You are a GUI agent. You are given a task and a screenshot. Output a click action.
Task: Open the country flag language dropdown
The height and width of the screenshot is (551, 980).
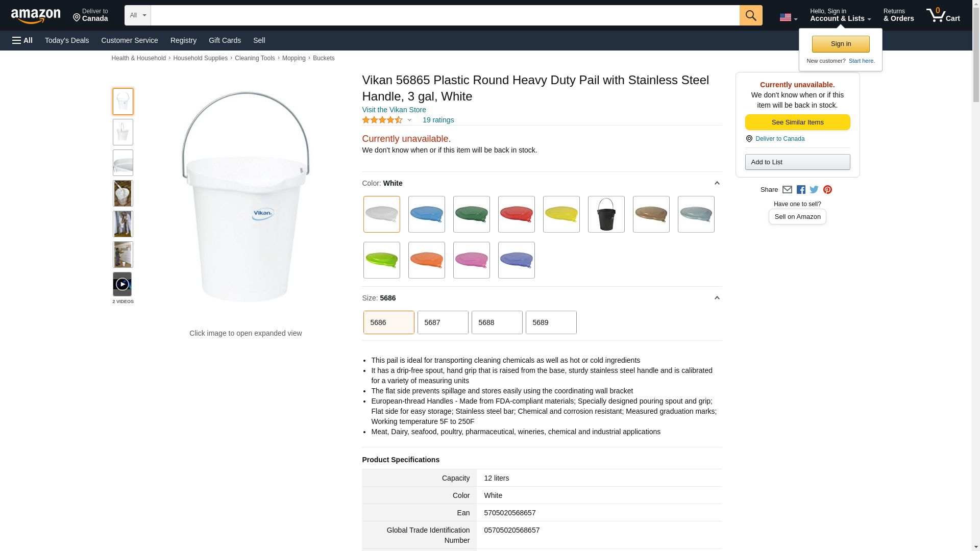coord(788,18)
